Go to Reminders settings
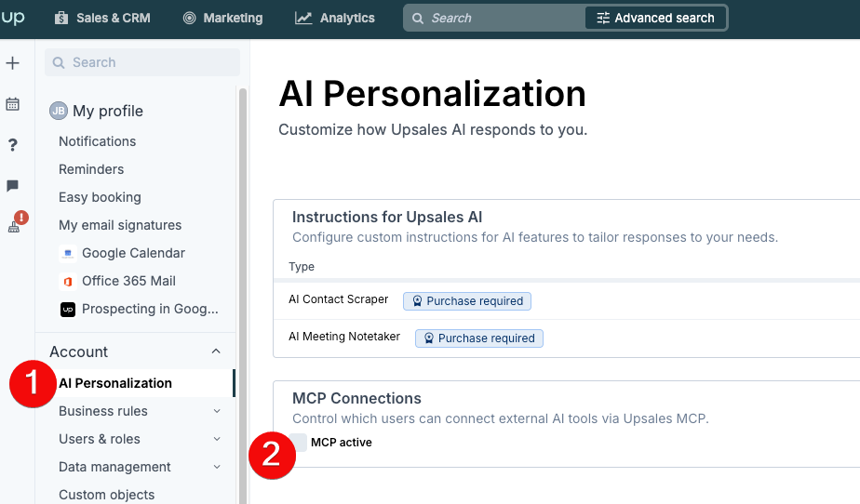Viewport: 860px width, 504px height. (91, 169)
